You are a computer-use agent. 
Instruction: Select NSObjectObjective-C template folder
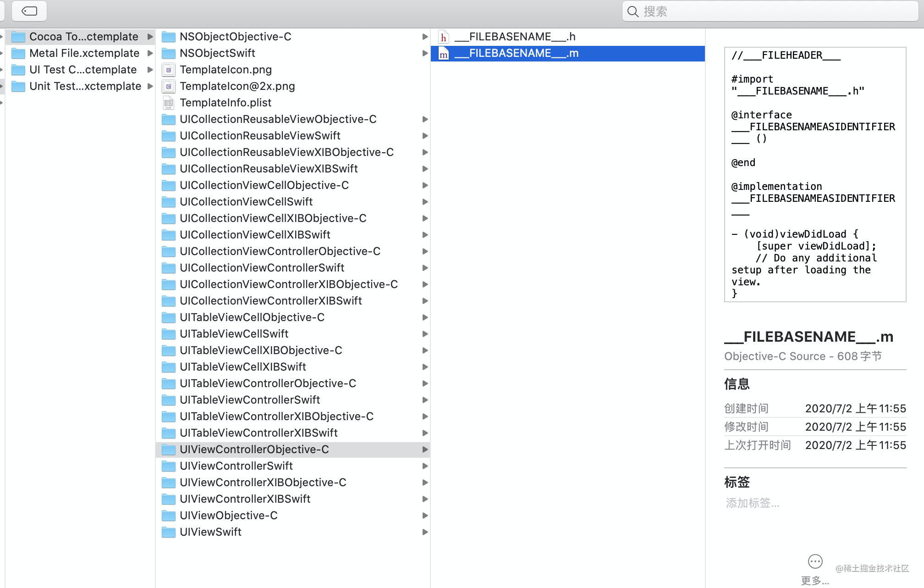point(234,36)
